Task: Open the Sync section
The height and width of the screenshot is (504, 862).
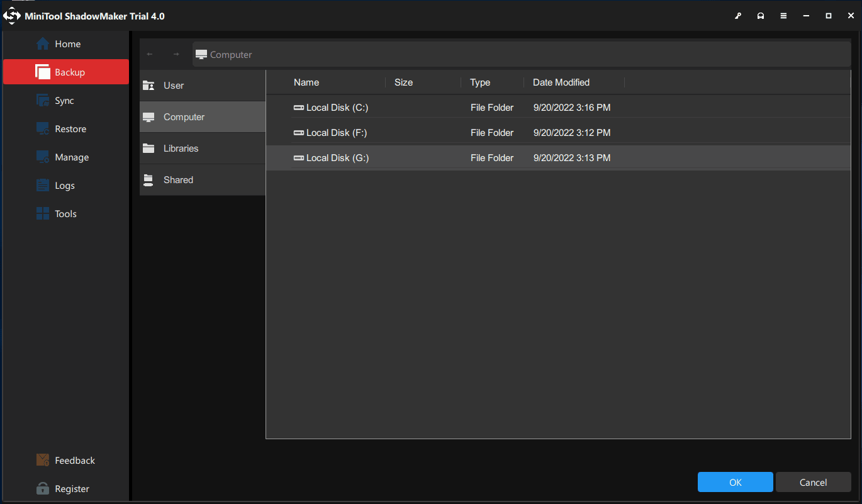Action: [x=66, y=101]
